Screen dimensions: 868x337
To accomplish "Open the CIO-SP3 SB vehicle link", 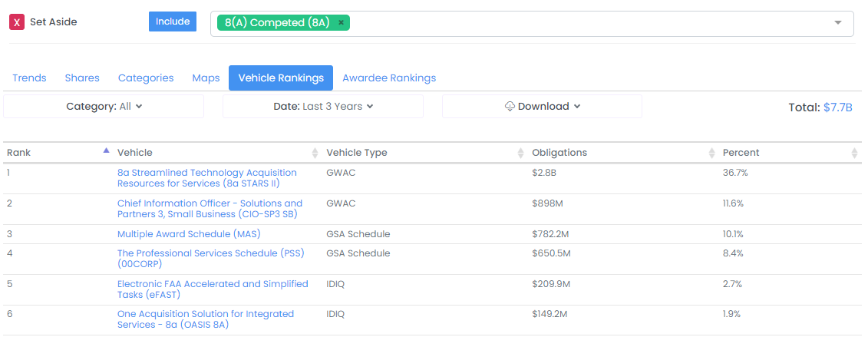I will click(x=210, y=209).
